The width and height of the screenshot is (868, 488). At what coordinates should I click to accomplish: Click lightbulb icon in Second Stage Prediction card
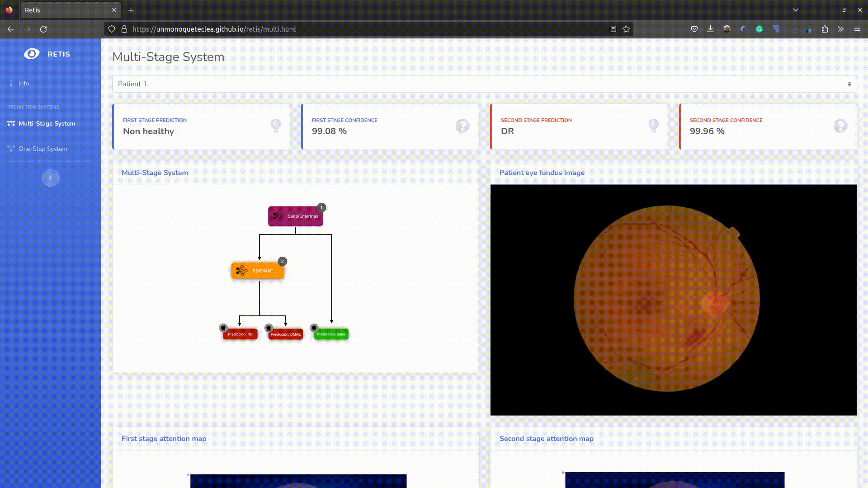click(x=653, y=126)
